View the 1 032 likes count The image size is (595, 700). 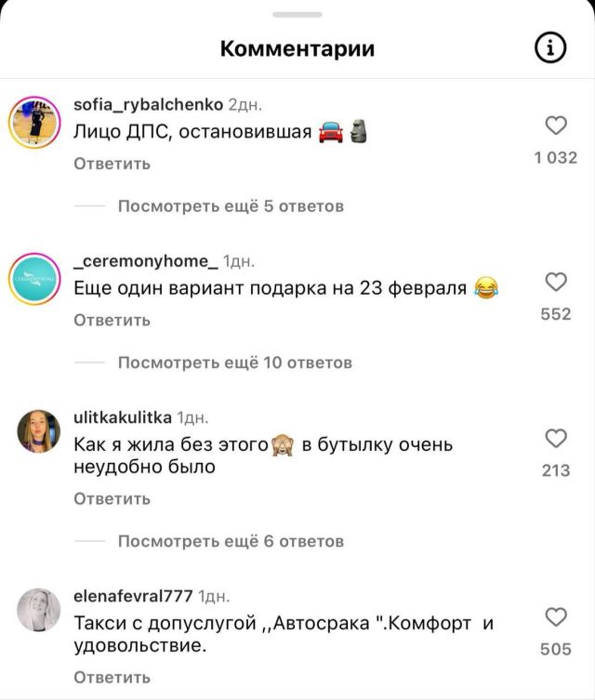coord(556,158)
